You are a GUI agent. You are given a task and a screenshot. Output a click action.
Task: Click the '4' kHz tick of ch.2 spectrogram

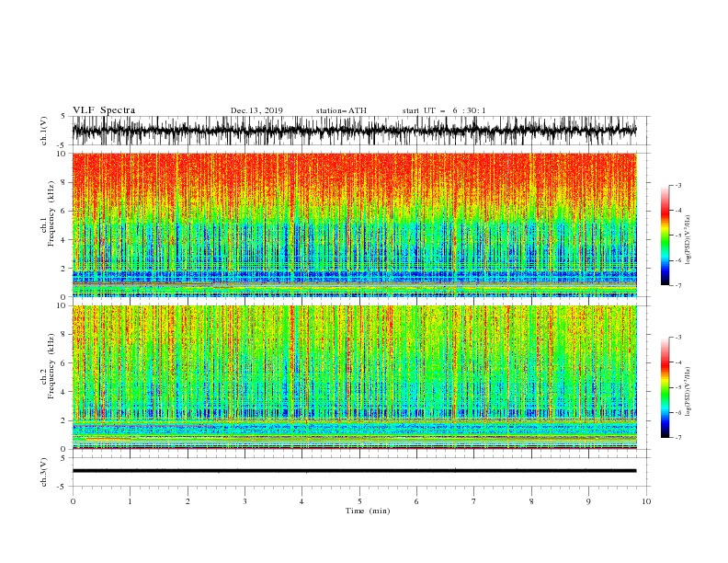(x=63, y=392)
